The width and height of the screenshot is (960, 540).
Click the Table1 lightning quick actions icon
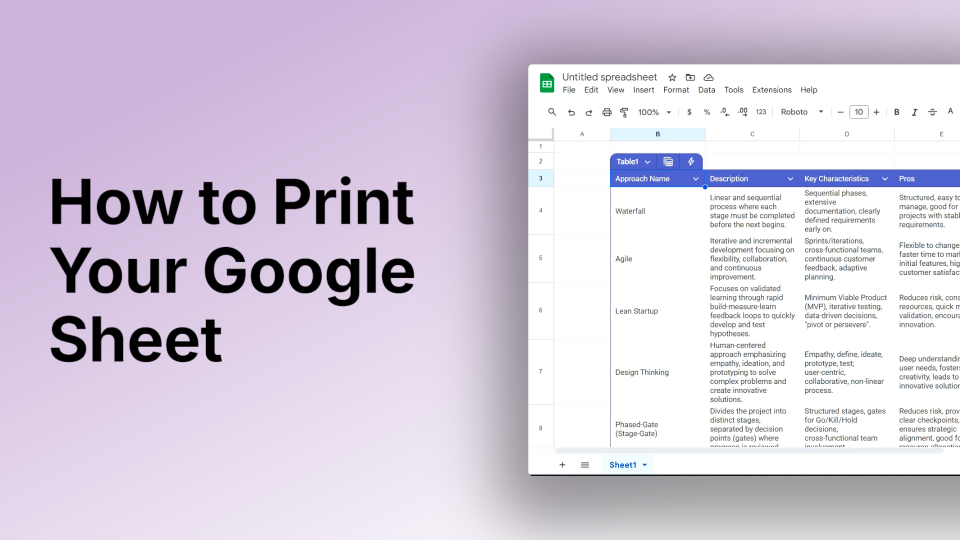click(691, 162)
